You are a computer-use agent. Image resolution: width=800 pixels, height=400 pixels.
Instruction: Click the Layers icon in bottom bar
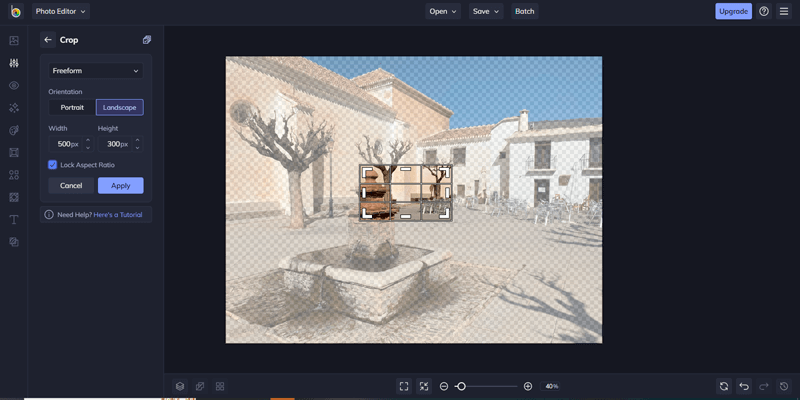pyautogui.click(x=180, y=386)
